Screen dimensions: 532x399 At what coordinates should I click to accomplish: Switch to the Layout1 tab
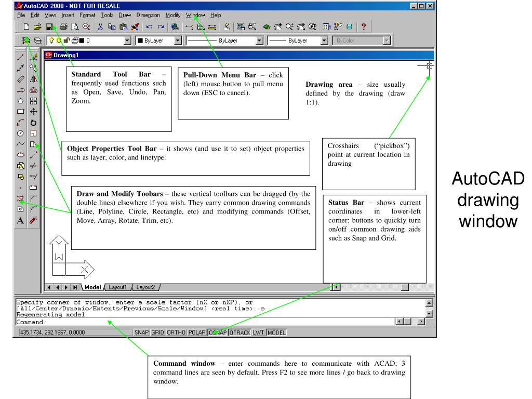pos(118,287)
